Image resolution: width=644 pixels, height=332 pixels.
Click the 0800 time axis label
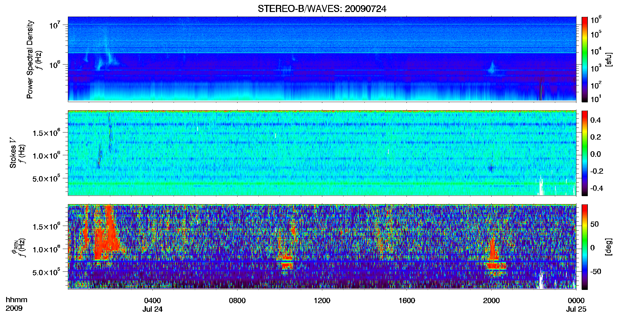coord(237,300)
